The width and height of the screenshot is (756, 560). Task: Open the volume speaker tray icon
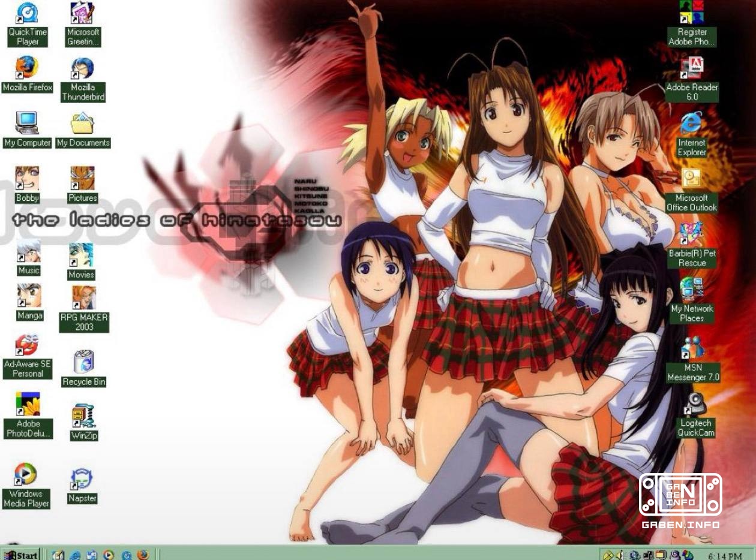[620, 555]
